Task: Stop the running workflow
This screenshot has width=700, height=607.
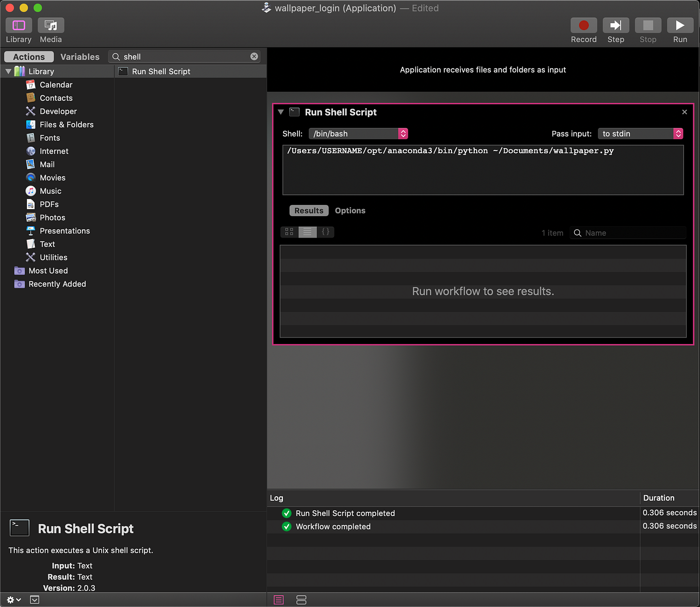Action: 648,25
